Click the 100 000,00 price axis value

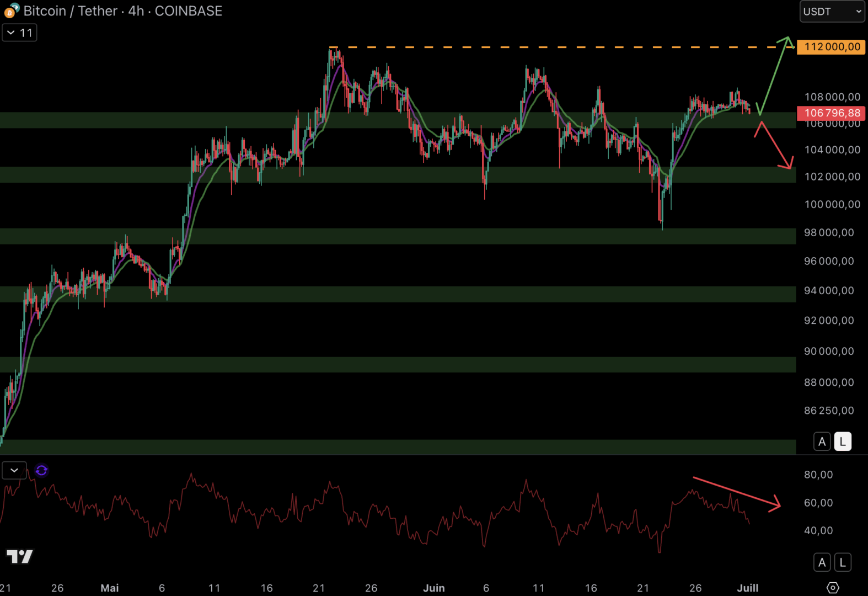(x=832, y=204)
